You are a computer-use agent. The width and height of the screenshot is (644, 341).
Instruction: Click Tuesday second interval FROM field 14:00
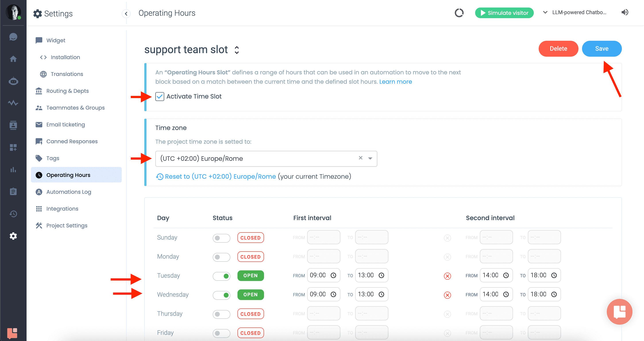(x=496, y=275)
